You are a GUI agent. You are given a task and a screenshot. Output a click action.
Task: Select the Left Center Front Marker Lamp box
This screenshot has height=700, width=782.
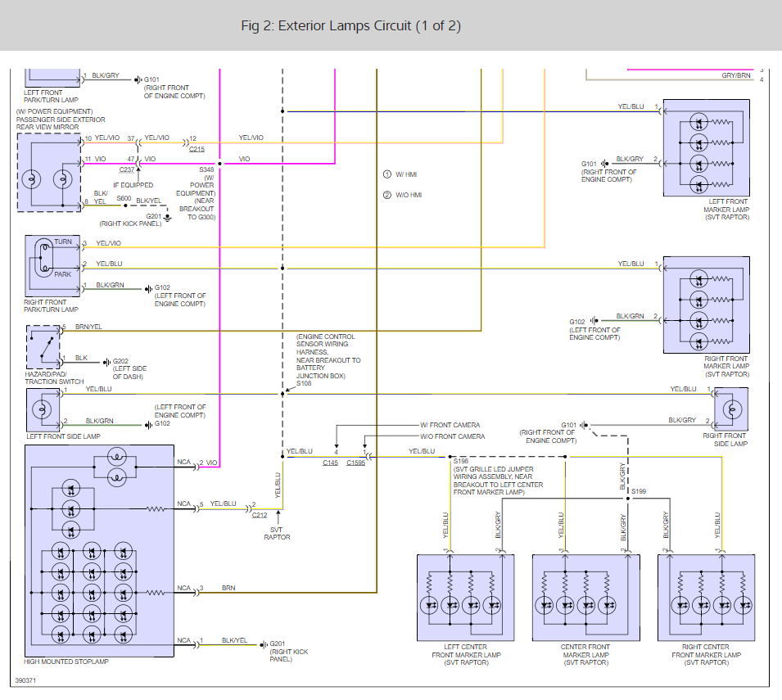[465, 598]
